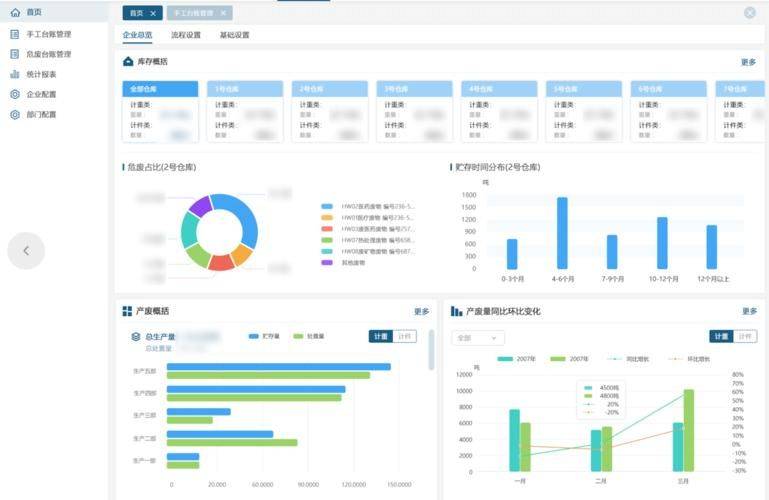769x500 pixels.
Task: Expand the 全部 dropdown in comparison chart
Action: [x=477, y=338]
